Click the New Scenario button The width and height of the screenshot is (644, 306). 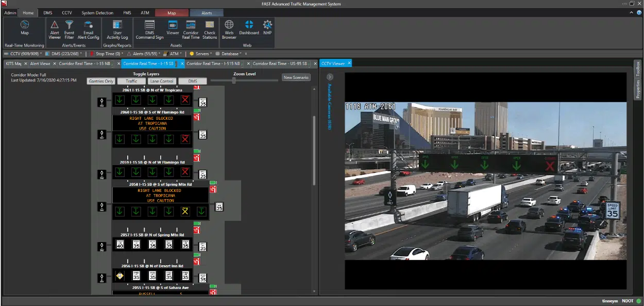click(x=296, y=77)
